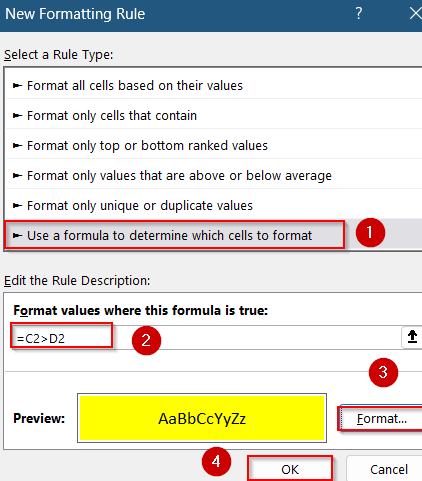Open the Format... button

[381, 418]
